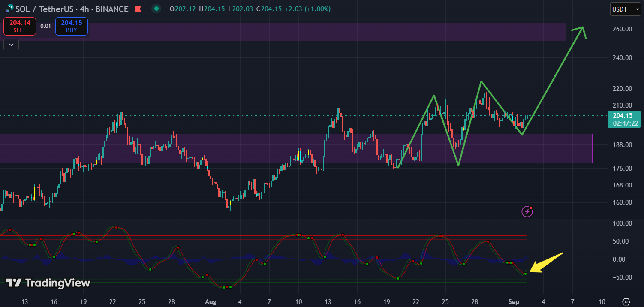Screen dimensions: 644x307
Task: Click the Aug label on time axis
Action: tap(211, 302)
